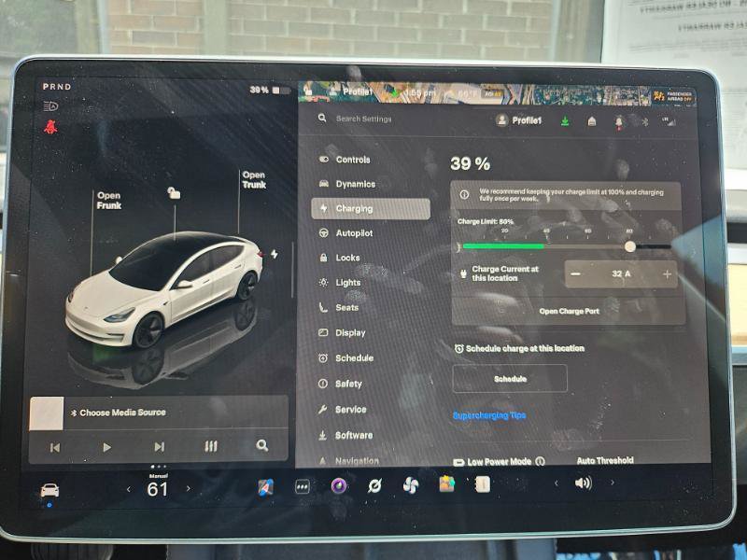Tap the speaker volume icon

583,483
